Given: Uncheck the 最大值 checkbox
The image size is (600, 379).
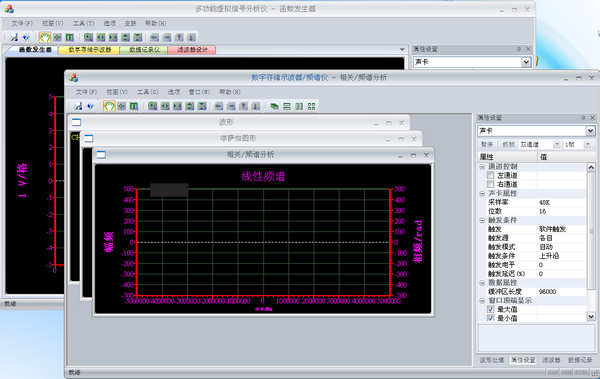Looking at the screenshot, I should [x=491, y=309].
